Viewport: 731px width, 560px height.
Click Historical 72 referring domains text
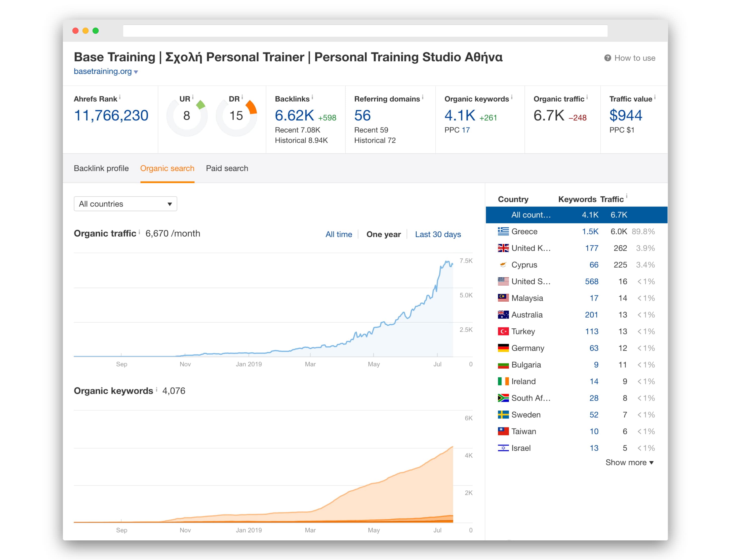pos(375,140)
